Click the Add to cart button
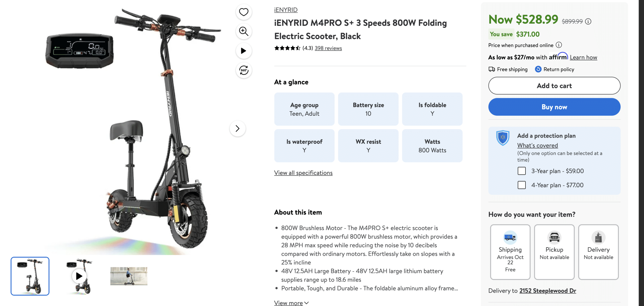644x306 pixels. tap(554, 86)
